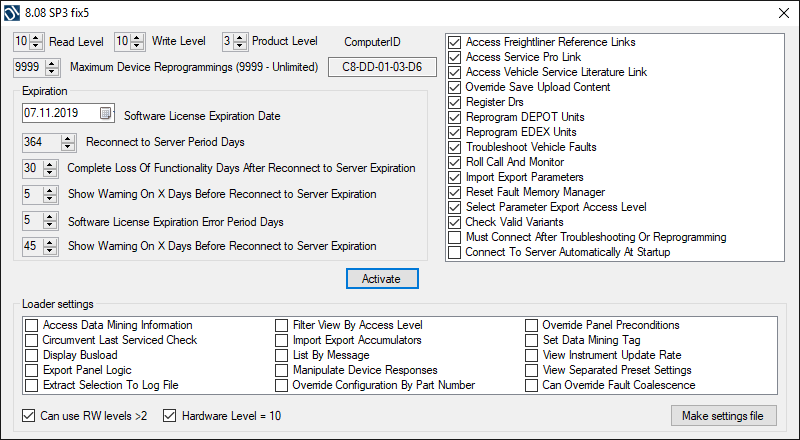Uncheck Access Freightliner Reference Links
Screen dimensions: 800x440
455,42
